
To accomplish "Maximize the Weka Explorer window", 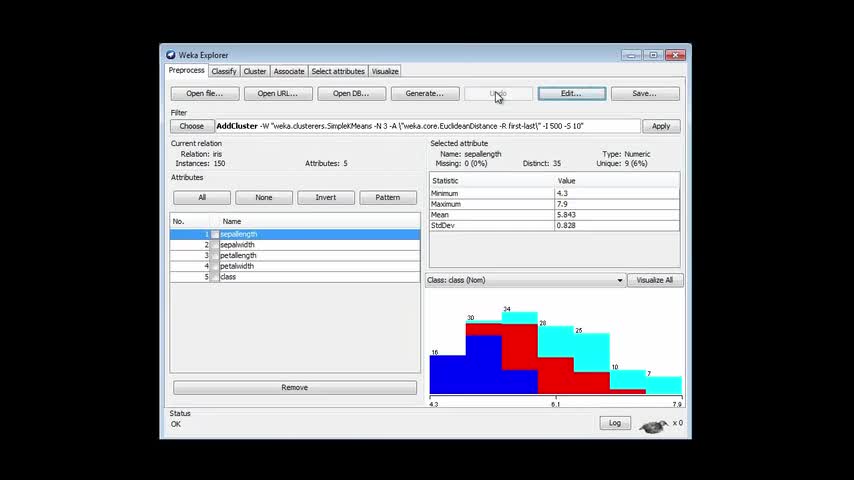I will [x=653, y=55].
